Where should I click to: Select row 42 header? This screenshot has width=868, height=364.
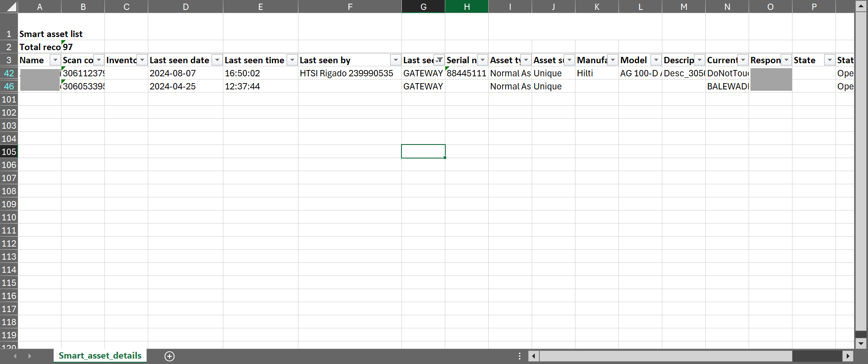point(9,73)
